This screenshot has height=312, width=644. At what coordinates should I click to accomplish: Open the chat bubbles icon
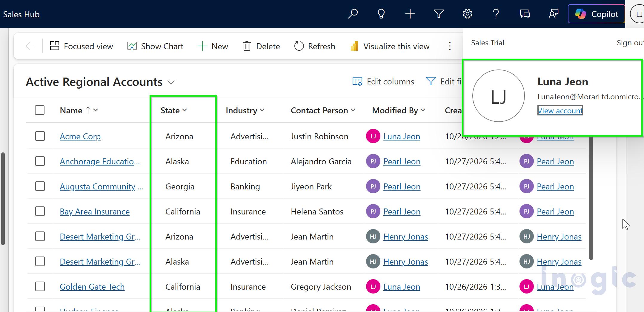tap(525, 14)
